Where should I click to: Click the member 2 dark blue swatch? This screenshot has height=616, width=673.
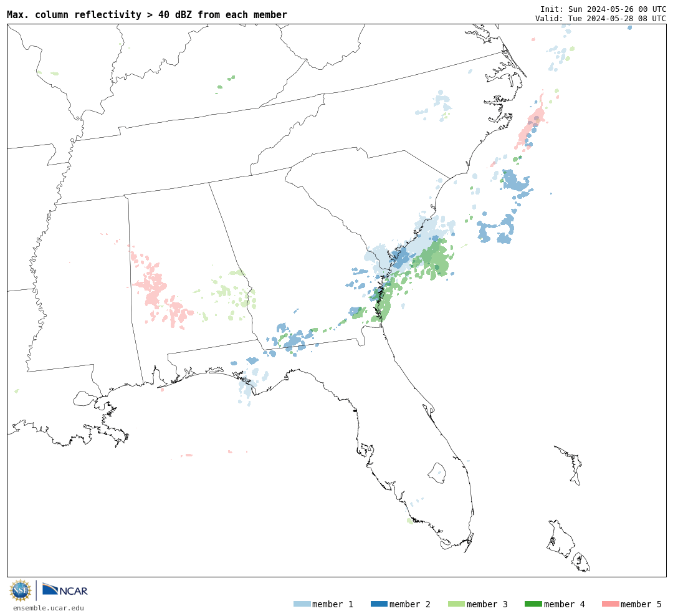379,604
